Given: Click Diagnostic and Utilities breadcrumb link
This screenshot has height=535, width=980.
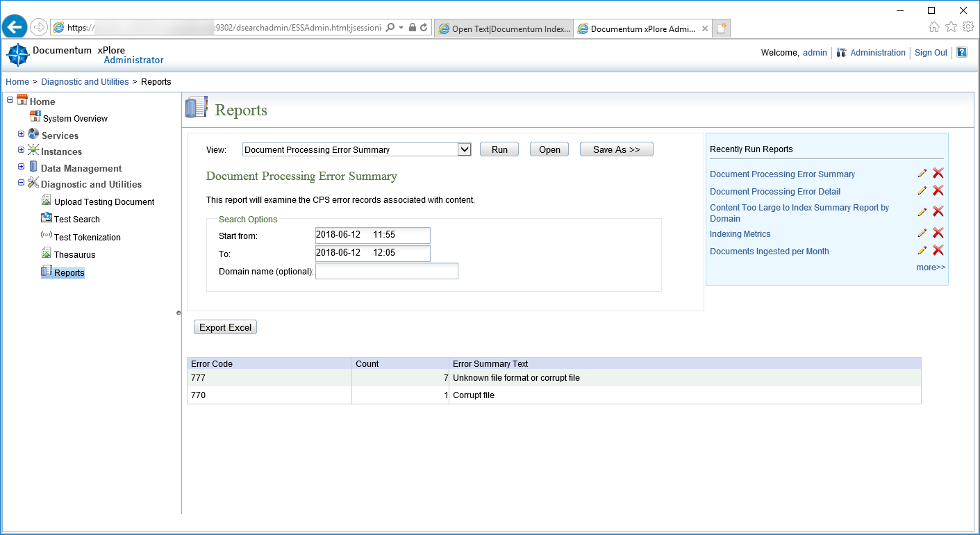Looking at the screenshot, I should tap(85, 82).
